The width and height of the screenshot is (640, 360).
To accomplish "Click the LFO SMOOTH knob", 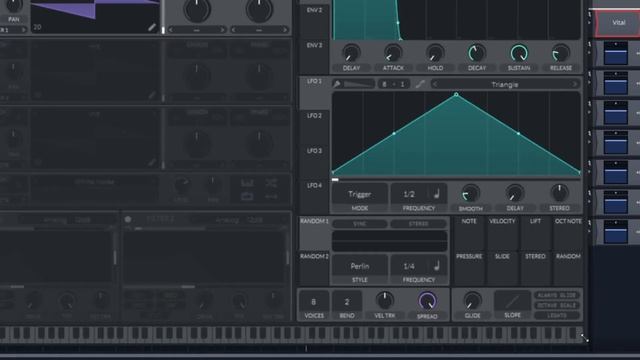I will 470,193.
